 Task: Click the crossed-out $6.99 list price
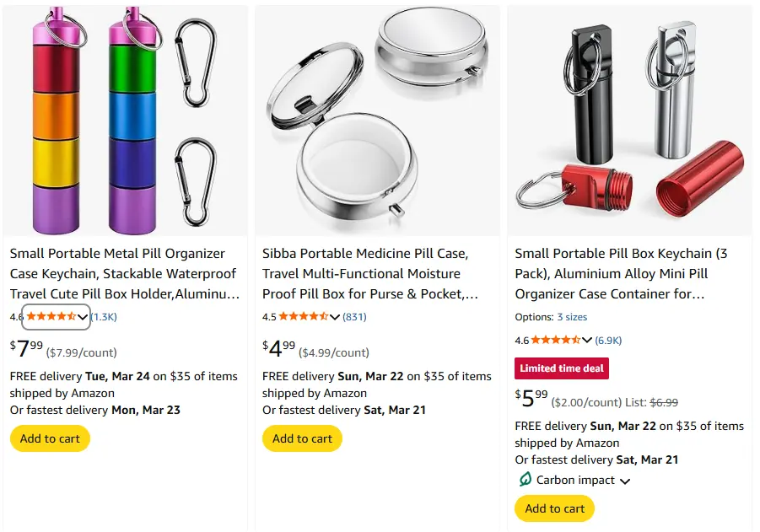[664, 403]
